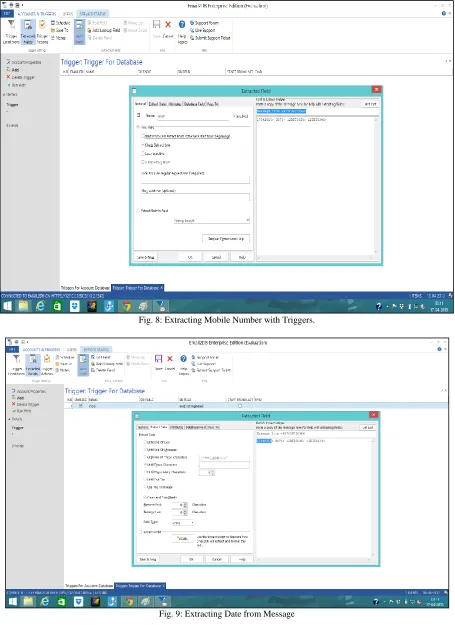Image resolution: width=455 pixels, height=628 pixels.
Task: Switch to Server Status ribbon tab in Fig. 8
Action: click(92, 14)
